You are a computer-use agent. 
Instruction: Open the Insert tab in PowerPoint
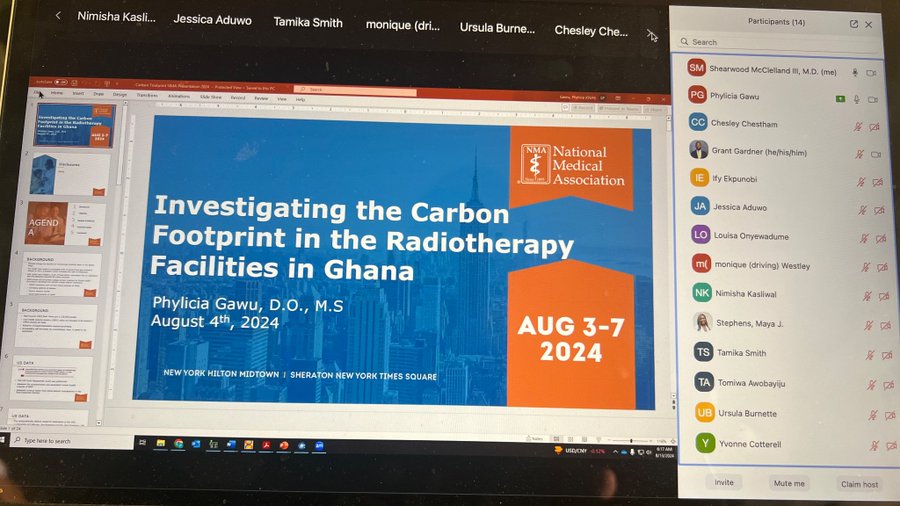click(78, 93)
